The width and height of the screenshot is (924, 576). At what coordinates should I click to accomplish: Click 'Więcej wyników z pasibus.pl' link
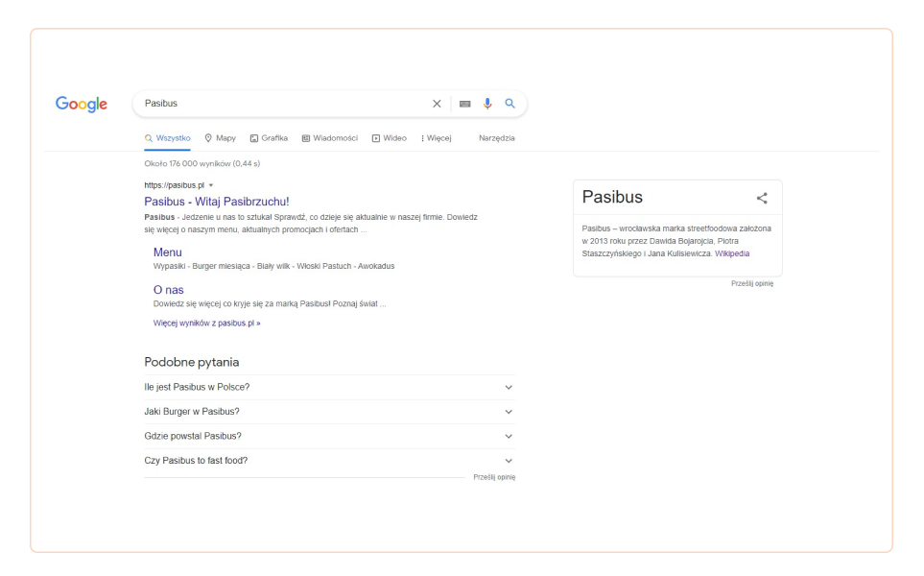coord(206,324)
